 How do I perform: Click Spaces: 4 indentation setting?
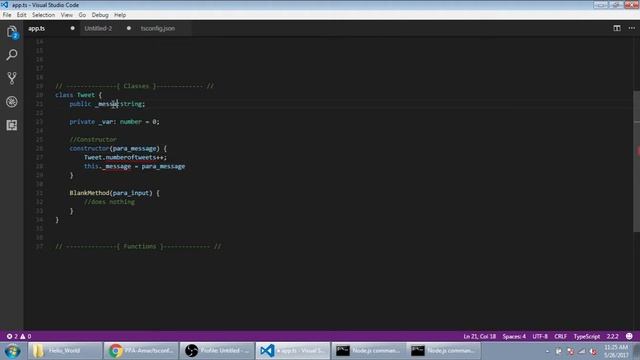coord(514,336)
